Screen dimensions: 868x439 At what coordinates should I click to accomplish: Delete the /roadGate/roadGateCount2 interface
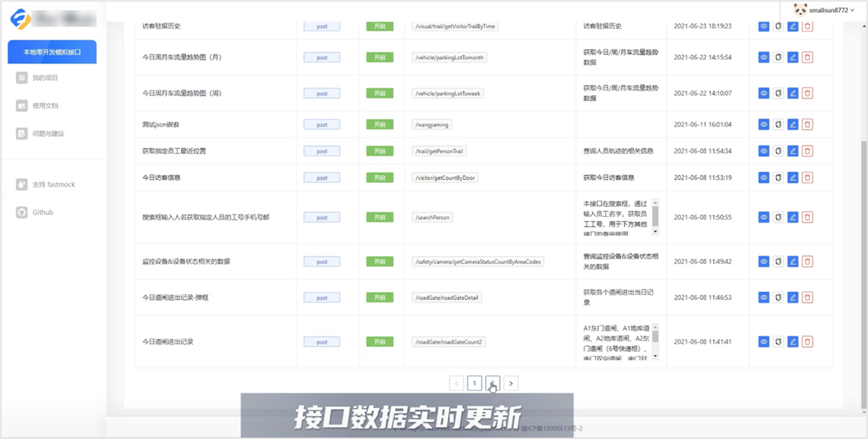point(807,342)
